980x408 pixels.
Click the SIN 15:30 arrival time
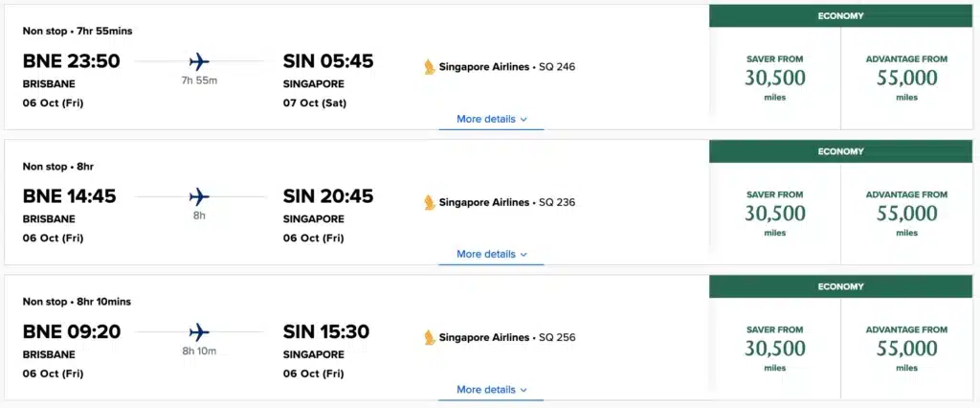coord(326,331)
